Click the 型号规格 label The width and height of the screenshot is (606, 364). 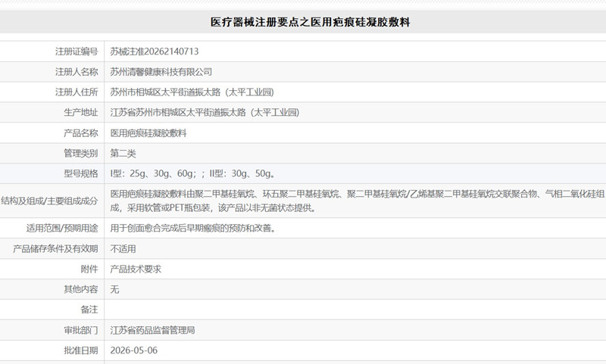coord(81,174)
